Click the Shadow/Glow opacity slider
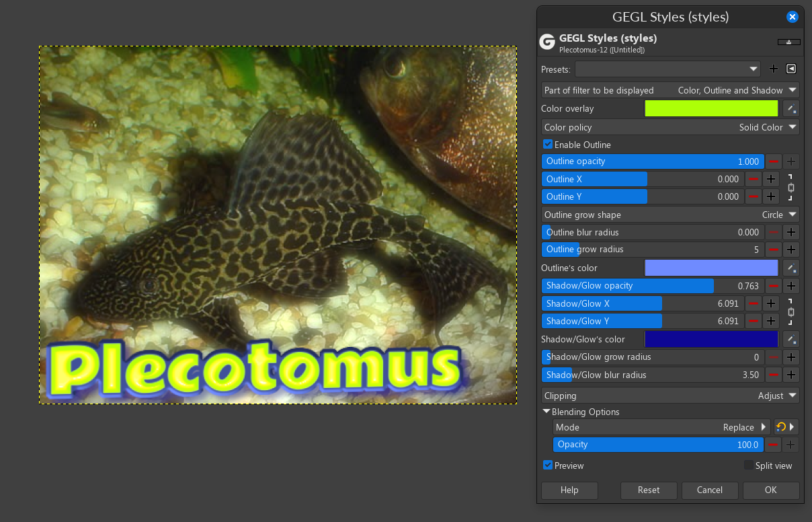This screenshot has width=812, height=522. point(653,286)
